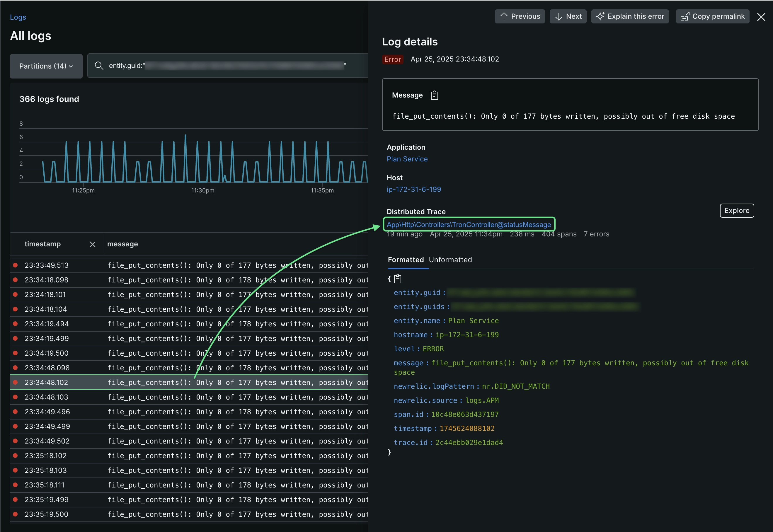
Task: Copy the formatted JSON via clipboard icon
Action: (397, 279)
